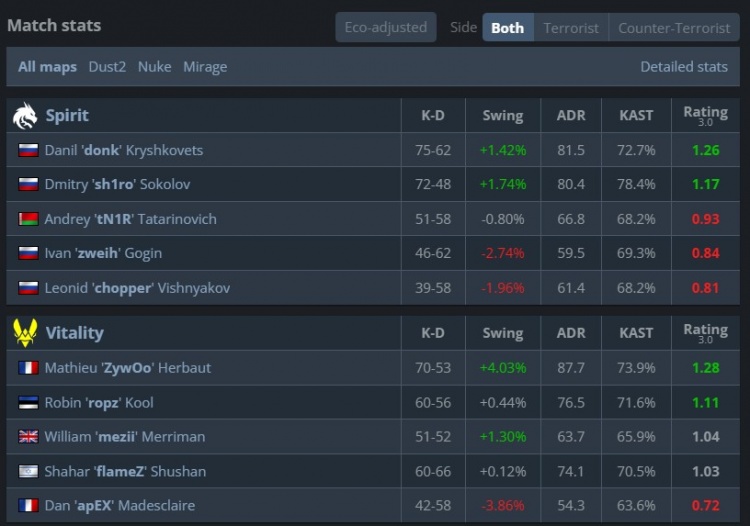Switch to the Dust2 map tab

coord(107,67)
